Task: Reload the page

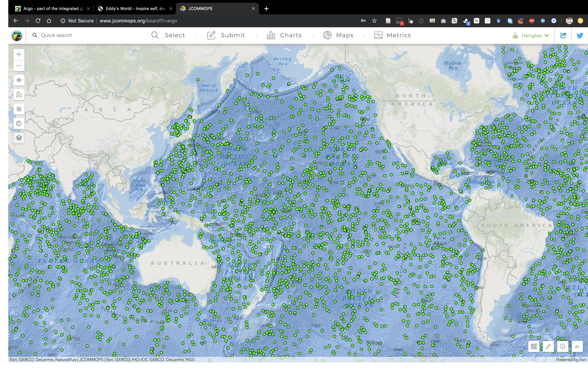Action: pos(38,21)
